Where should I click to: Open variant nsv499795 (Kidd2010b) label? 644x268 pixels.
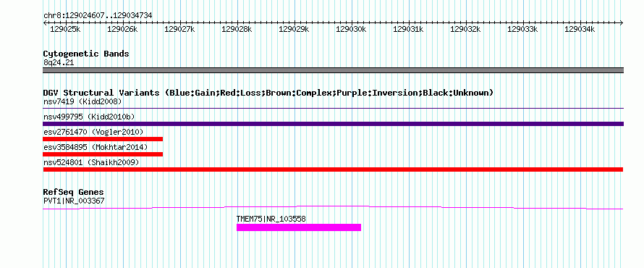click(89, 117)
